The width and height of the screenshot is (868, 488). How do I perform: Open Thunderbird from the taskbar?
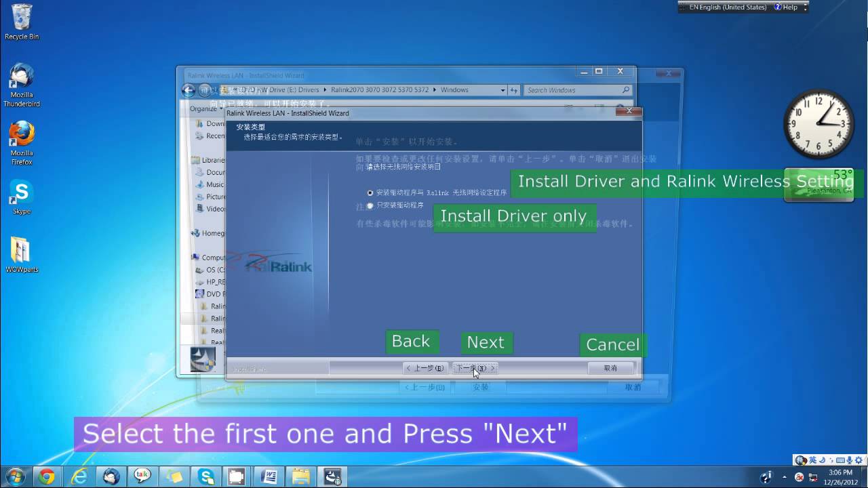(111, 477)
